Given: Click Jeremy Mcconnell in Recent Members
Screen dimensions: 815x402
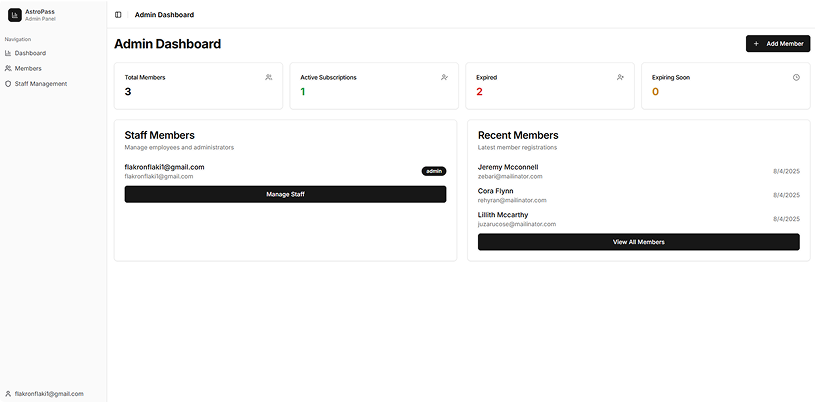Looking at the screenshot, I should pyautogui.click(x=508, y=167).
